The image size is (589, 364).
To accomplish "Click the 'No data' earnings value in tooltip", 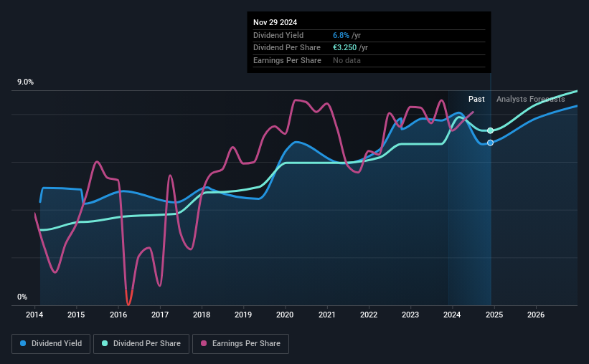I will [347, 60].
